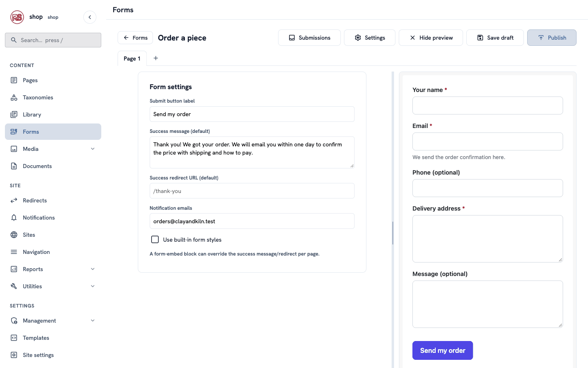Click the Templates code icon
Image resolution: width=588 pixels, height=368 pixels.
14,338
